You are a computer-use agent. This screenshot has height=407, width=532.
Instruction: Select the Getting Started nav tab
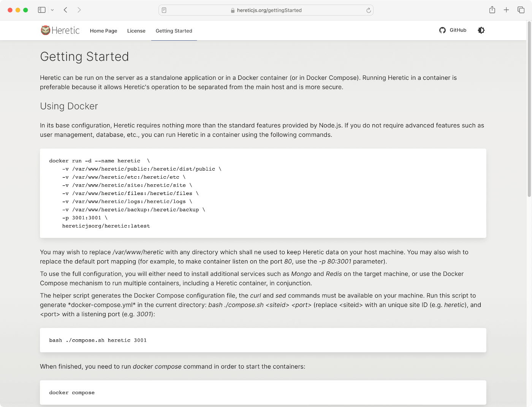pos(174,31)
